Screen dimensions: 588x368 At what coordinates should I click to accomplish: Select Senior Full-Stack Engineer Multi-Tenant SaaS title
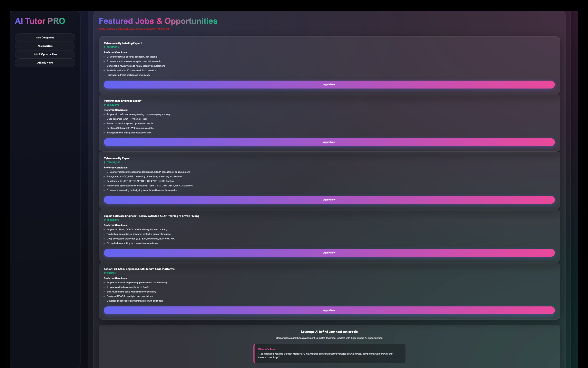(139, 269)
